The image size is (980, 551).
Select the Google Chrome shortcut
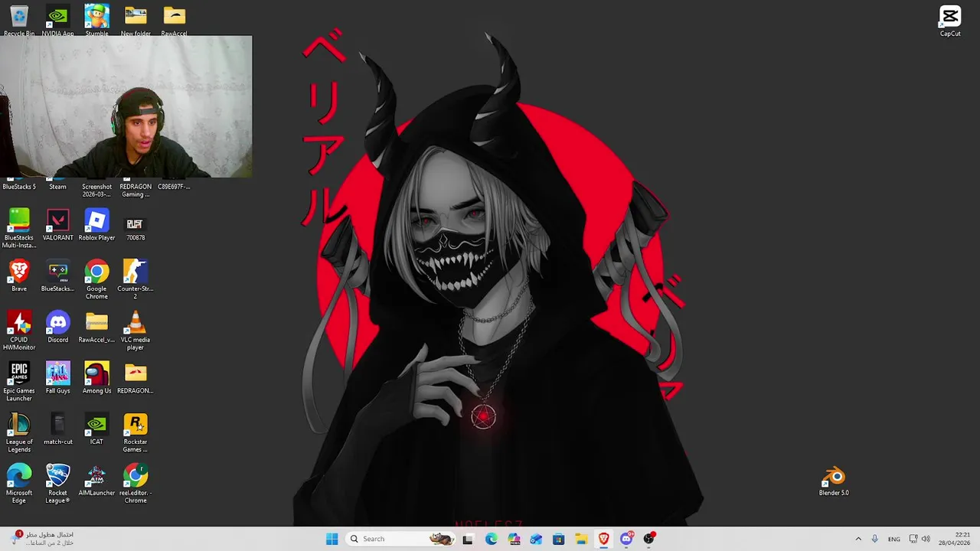click(96, 279)
